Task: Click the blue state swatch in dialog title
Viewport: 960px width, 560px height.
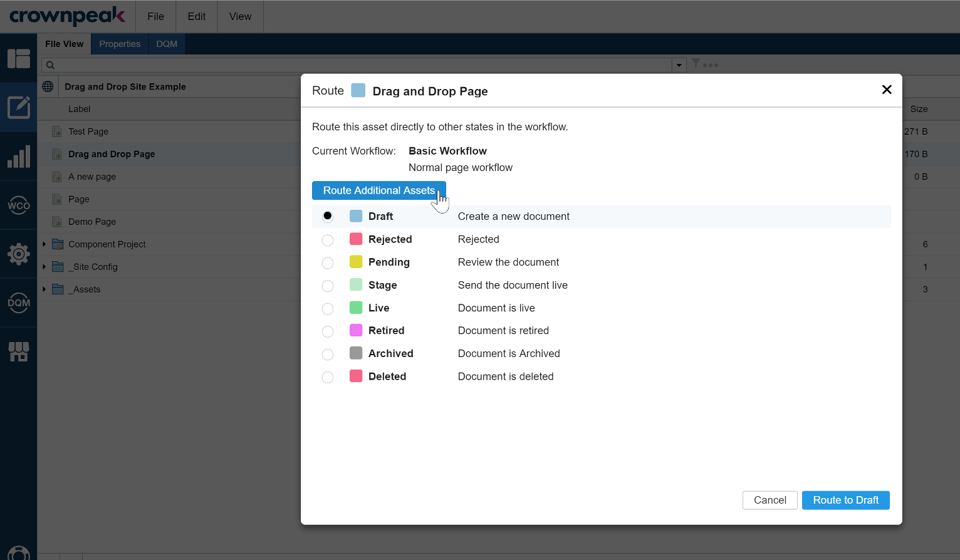Action: 358,90
